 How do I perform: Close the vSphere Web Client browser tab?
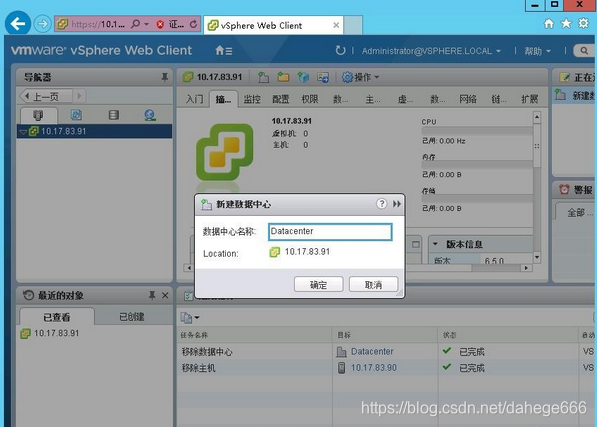coord(336,25)
